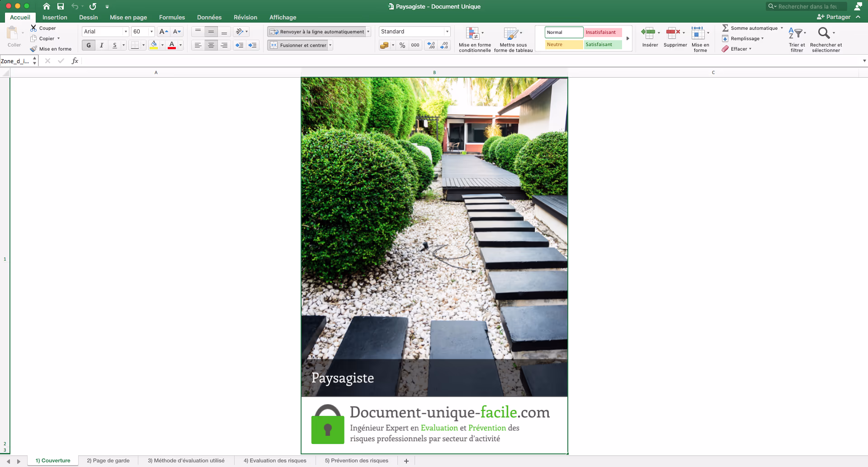Increase the indent level
The image size is (868, 467).
tap(252, 45)
